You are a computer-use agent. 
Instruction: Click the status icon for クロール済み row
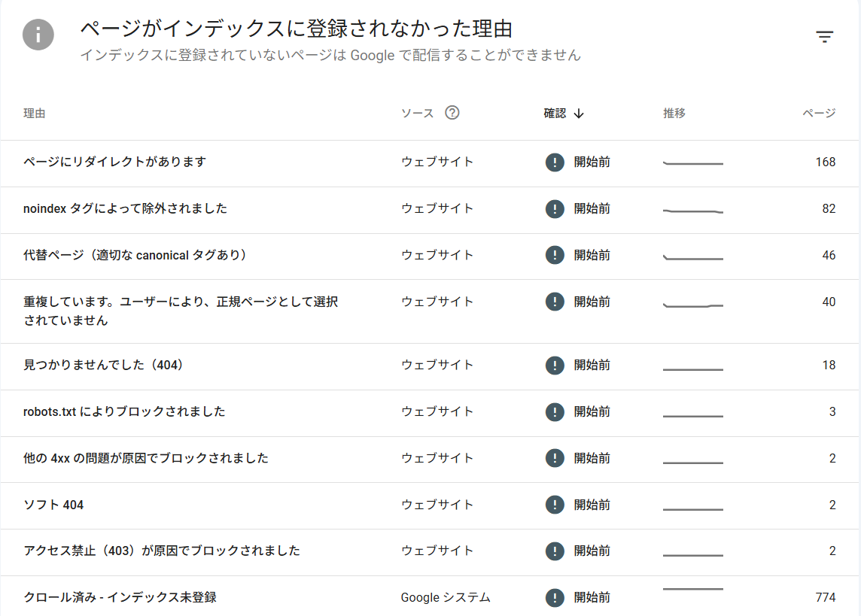(555, 598)
